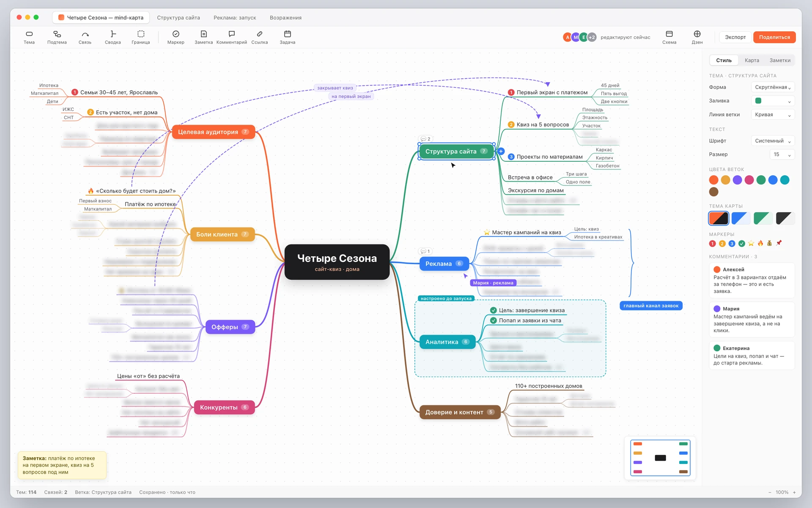
Task: Open the Маркер tool
Action: tap(176, 37)
